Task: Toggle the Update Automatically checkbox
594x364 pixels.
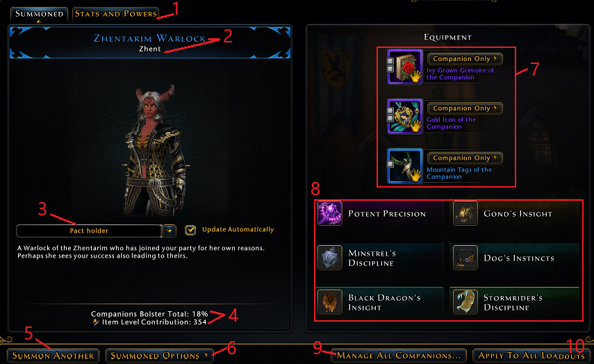Action: click(x=190, y=230)
